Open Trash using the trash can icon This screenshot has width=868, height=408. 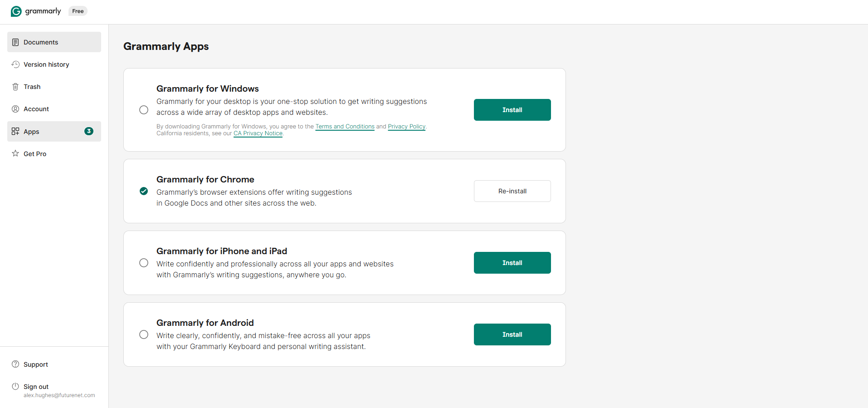pyautogui.click(x=15, y=86)
